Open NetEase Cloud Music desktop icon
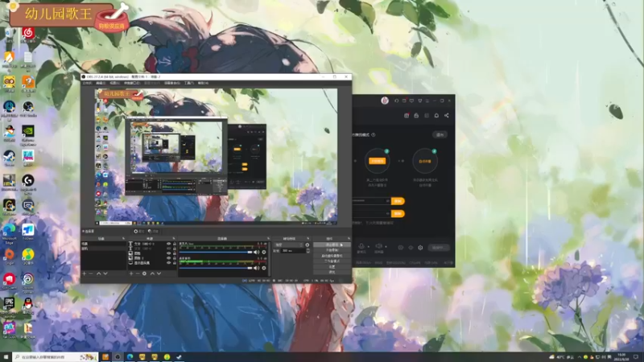This screenshot has width=644, height=362. pyautogui.click(x=28, y=33)
